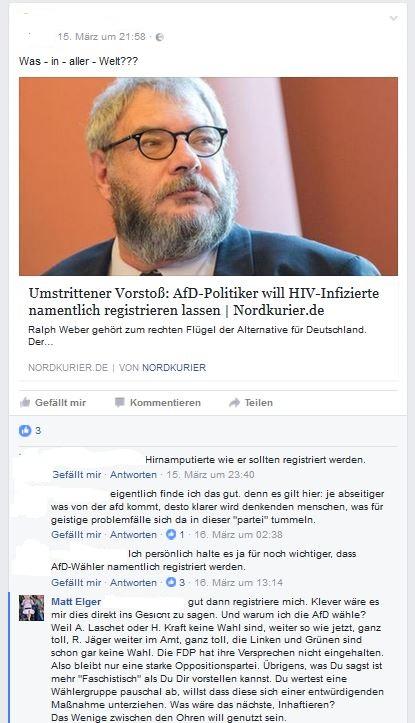Click the NORDKURIER author link
This screenshot has height=723, width=415.
point(174,367)
